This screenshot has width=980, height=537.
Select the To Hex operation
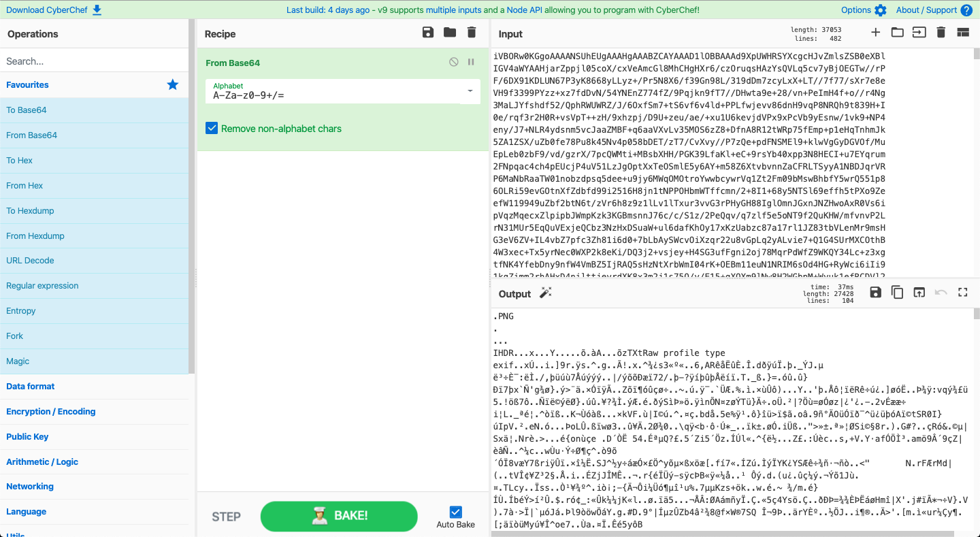coord(94,160)
